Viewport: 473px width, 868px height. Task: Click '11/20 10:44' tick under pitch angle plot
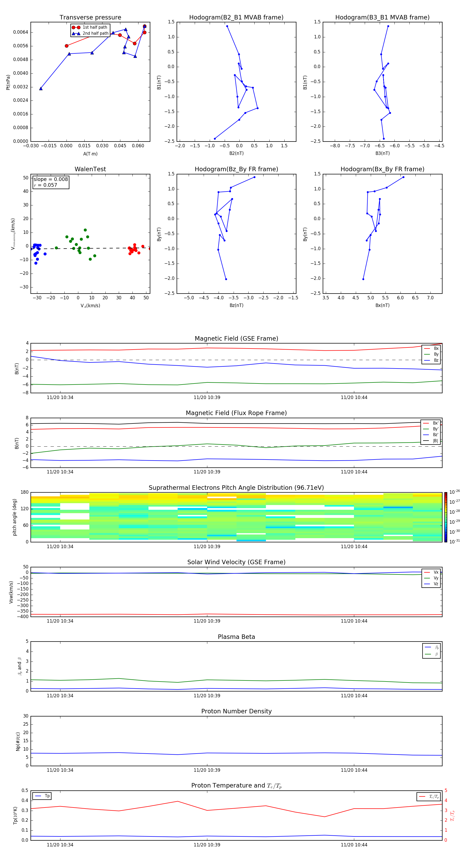(354, 547)
